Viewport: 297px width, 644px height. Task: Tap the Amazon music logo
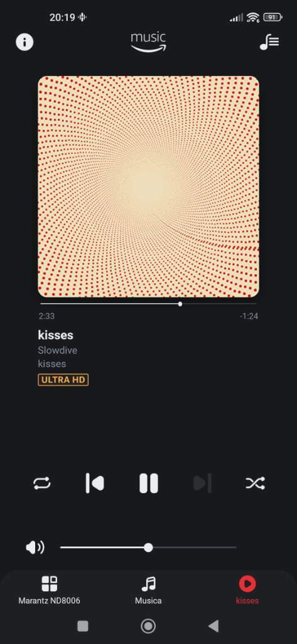click(x=148, y=42)
